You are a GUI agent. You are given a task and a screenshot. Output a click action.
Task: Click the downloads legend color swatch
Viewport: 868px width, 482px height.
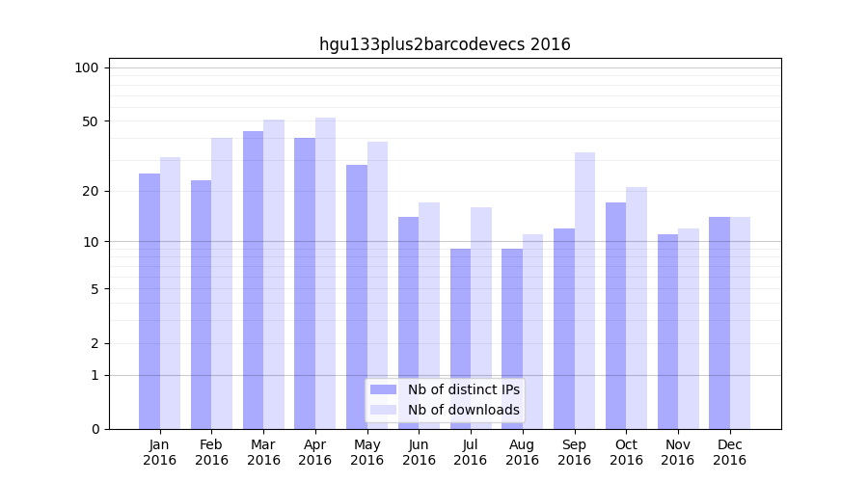click(383, 410)
